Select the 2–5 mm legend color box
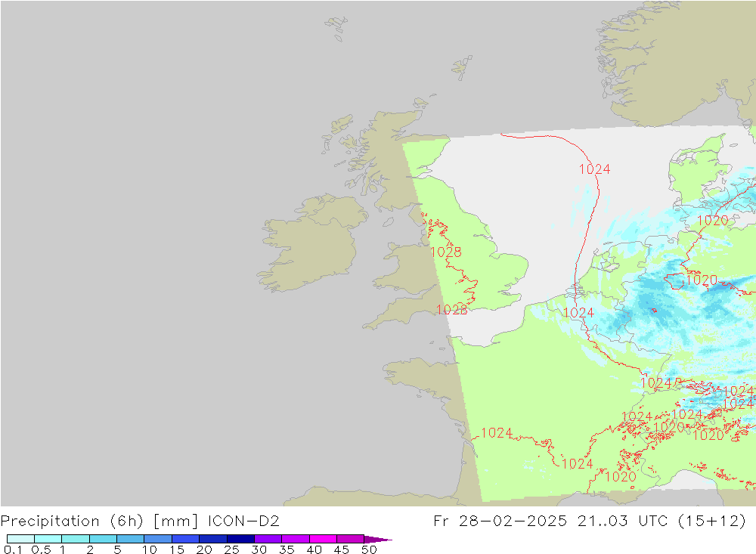 103,539
